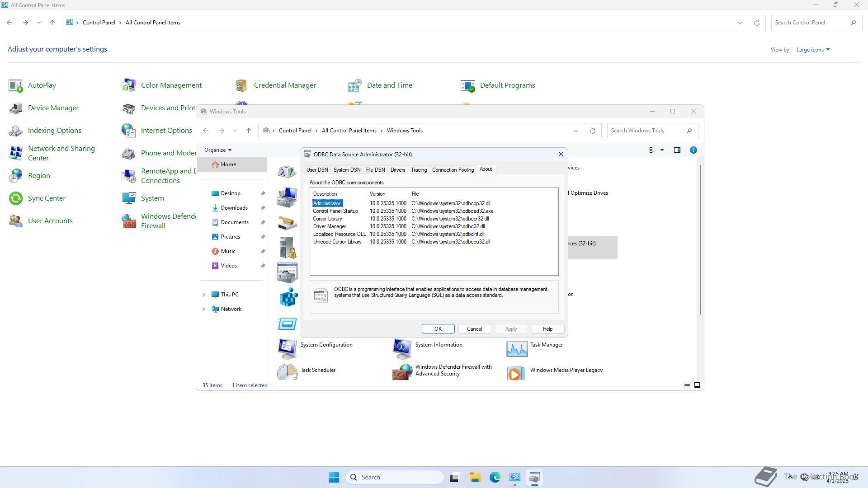Open Internet Options

[x=157, y=131]
